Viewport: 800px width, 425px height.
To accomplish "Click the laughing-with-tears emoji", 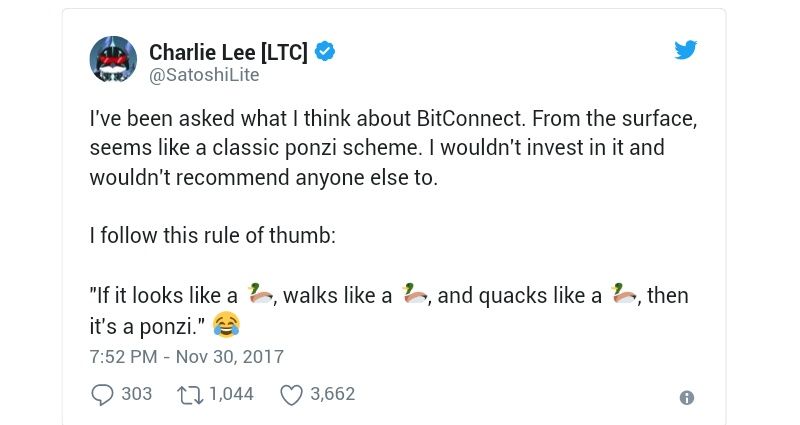I will (x=227, y=324).
